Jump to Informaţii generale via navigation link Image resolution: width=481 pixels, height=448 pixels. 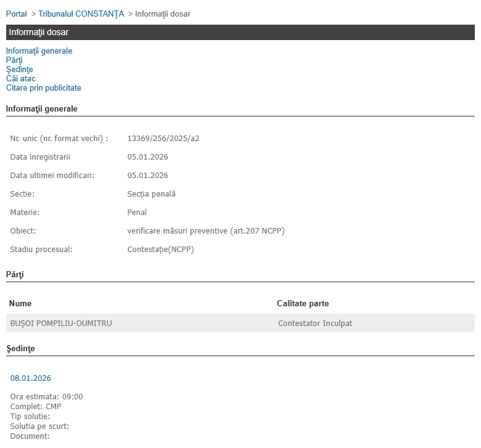tap(39, 51)
